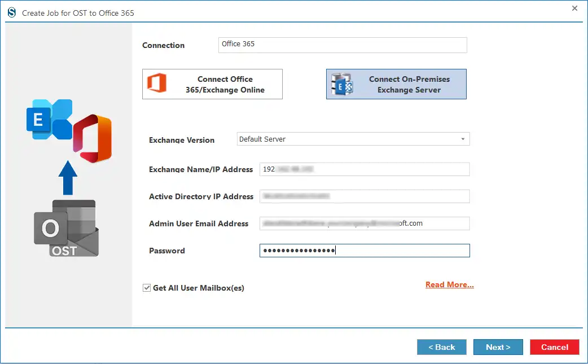
Task: Uncheck Get All User Mailbox(es) checkbox
Action: (147, 288)
